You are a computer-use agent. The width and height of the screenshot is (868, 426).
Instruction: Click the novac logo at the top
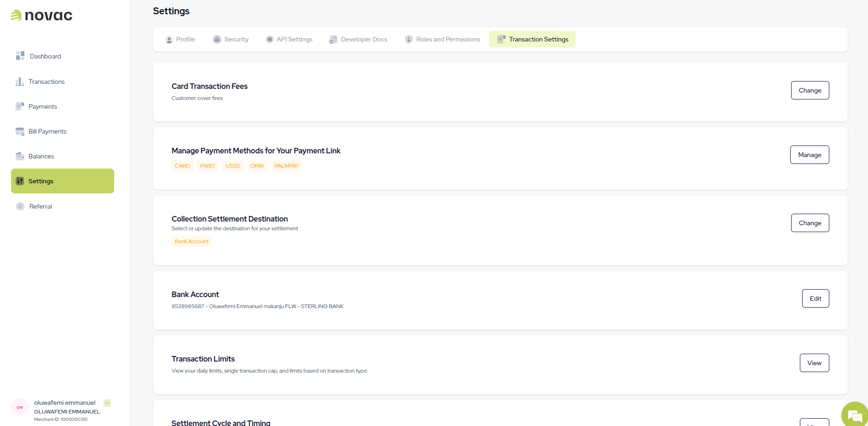41,15
